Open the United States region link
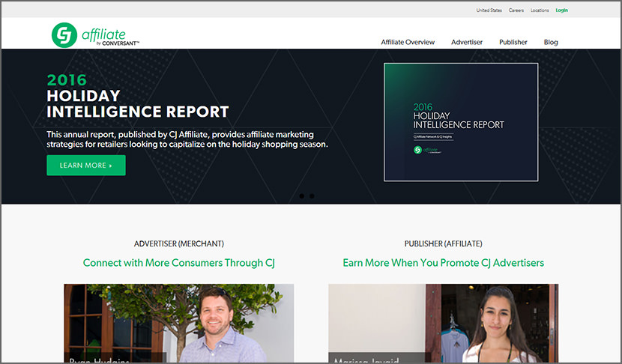Image resolution: width=622 pixels, height=364 pixels. [x=489, y=10]
